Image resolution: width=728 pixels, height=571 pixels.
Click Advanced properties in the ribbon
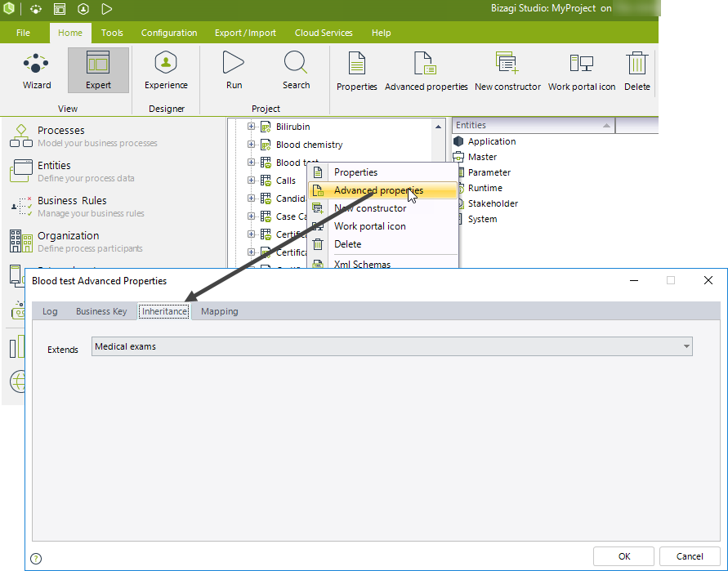pos(426,71)
